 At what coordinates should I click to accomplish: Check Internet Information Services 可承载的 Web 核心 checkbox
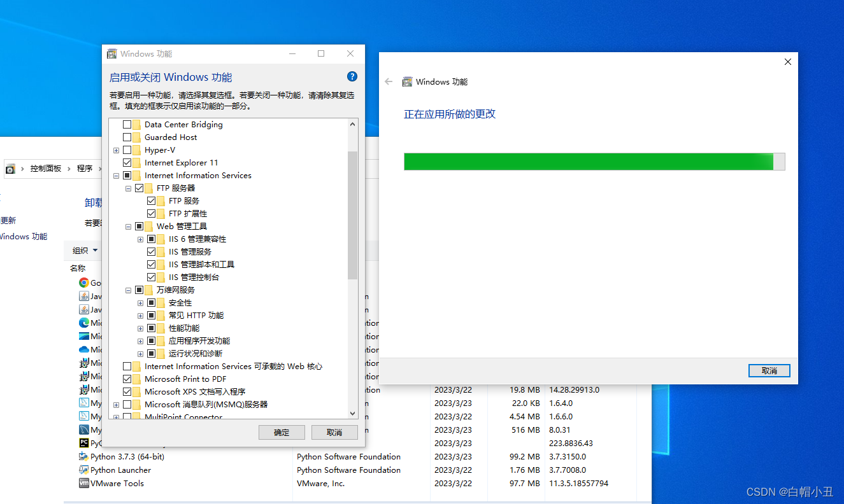127,367
